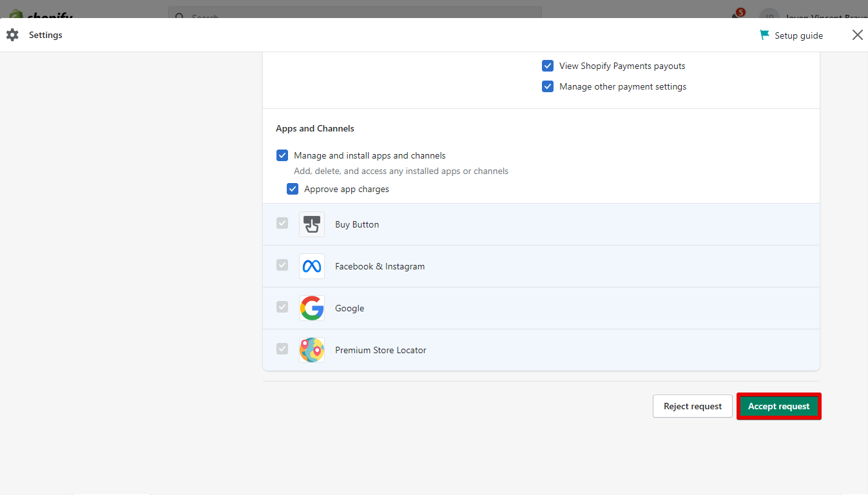
Task: Click the Setup guide flag icon
Action: tap(765, 35)
